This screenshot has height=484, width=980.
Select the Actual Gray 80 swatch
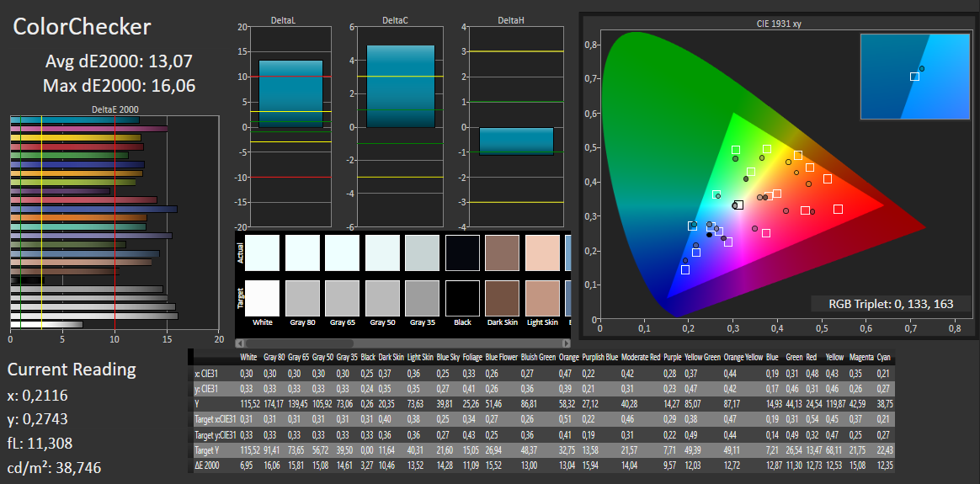tap(302, 253)
